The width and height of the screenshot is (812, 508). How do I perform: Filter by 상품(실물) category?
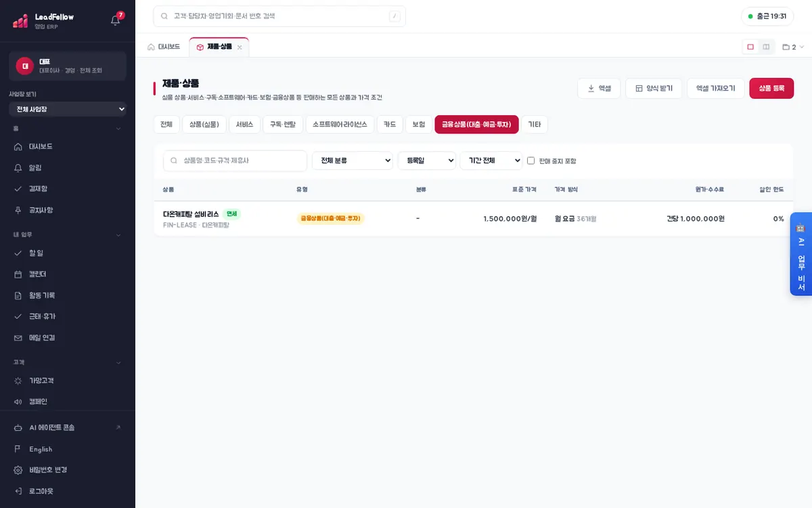[x=204, y=125]
